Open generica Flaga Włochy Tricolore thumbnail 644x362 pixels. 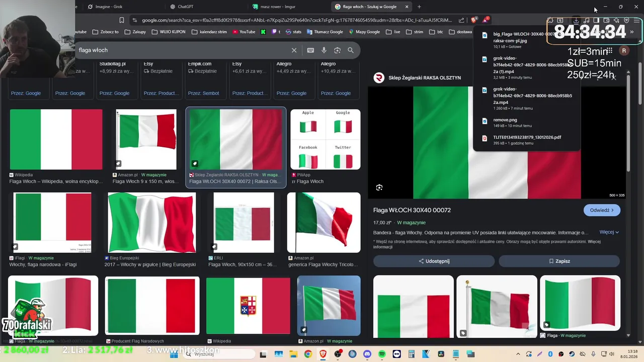coord(324,222)
